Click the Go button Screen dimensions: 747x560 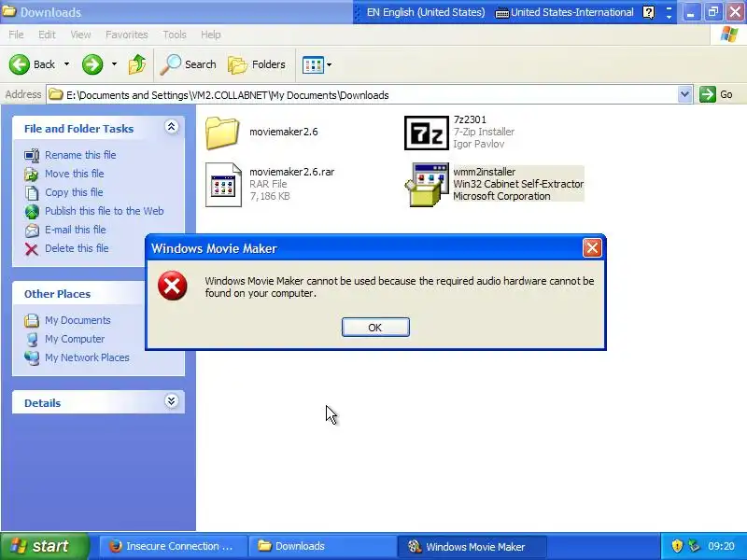point(716,94)
